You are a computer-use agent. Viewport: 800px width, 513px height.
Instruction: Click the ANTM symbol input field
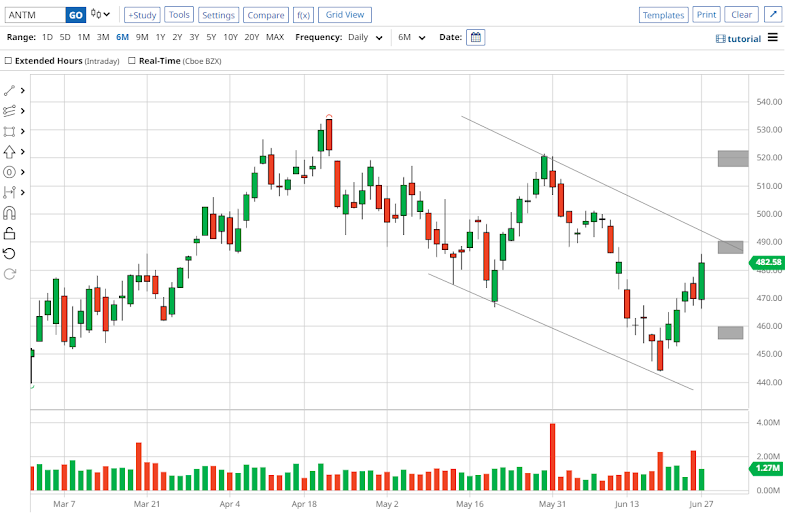click(34, 15)
